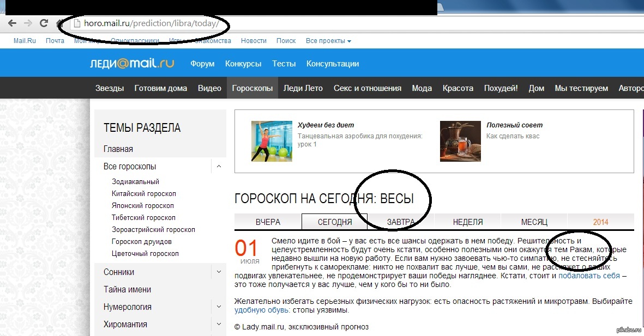
Task: Open Японский гороскоп link
Action: [x=142, y=205]
